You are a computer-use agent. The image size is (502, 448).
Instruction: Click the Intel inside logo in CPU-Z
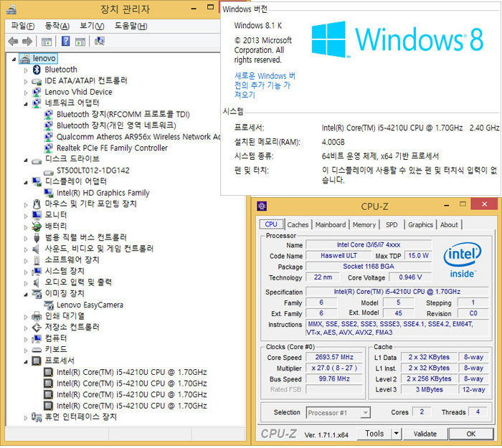(x=463, y=260)
